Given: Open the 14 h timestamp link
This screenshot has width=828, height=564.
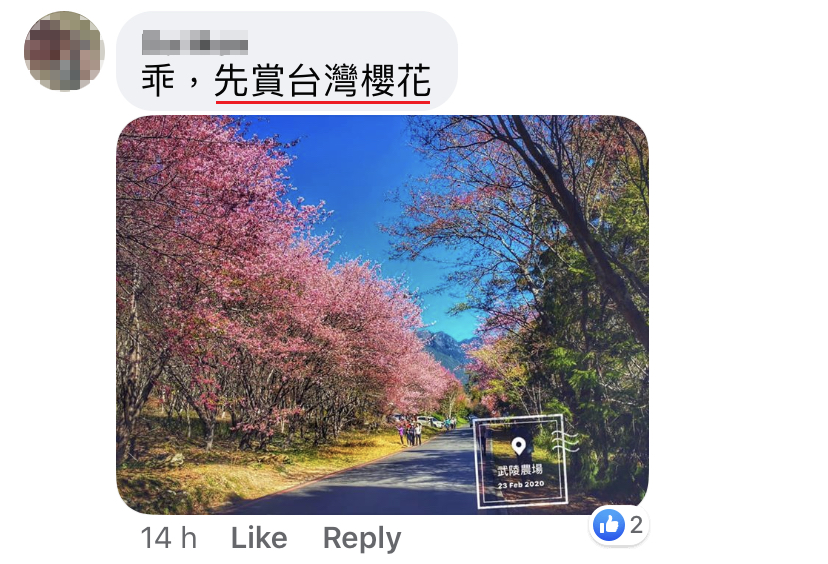Looking at the screenshot, I should pyautogui.click(x=168, y=538).
